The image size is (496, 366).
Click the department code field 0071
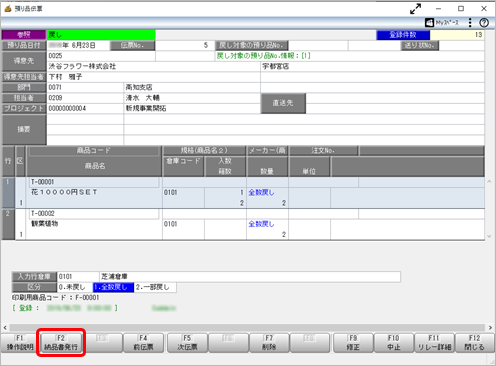pos(85,87)
